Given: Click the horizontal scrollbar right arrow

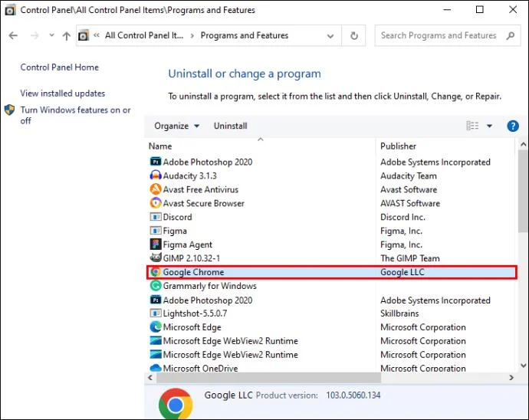Looking at the screenshot, I should tap(511, 378).
